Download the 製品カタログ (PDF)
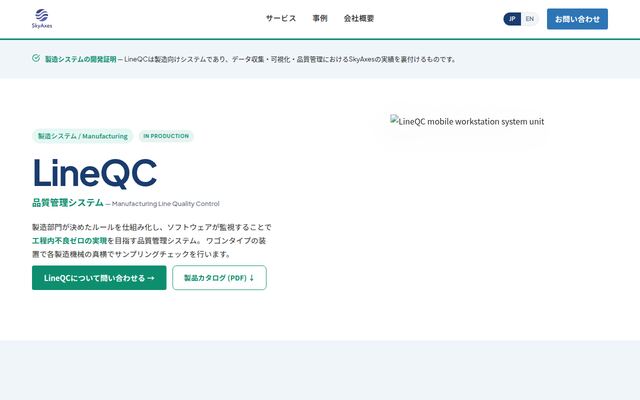Viewport: 640px width, 400px height. [x=219, y=278]
